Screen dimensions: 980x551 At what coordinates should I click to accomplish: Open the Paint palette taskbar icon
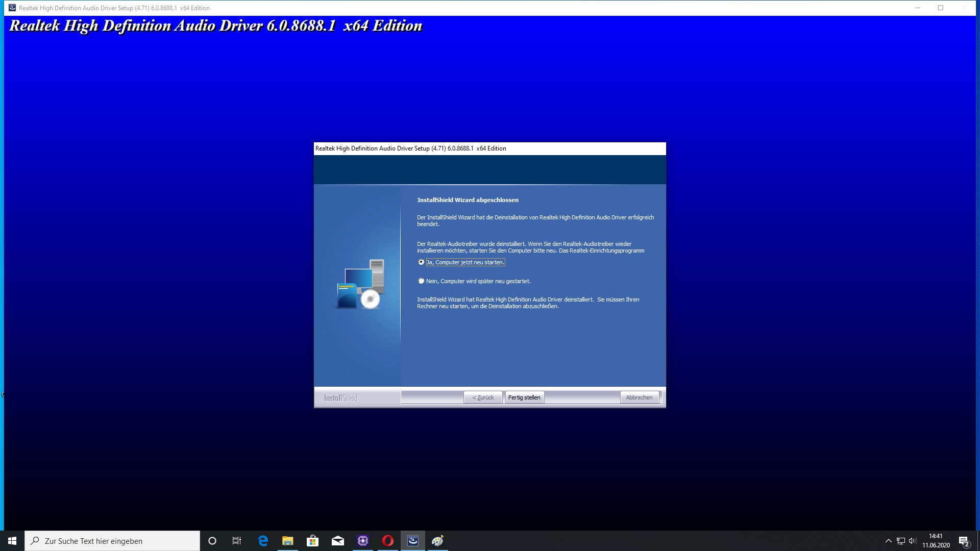coord(438,541)
